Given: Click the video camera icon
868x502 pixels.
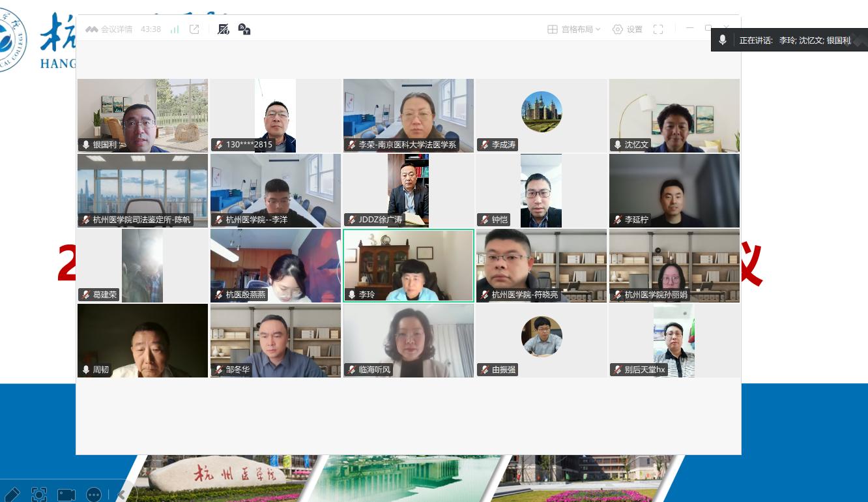Looking at the screenshot, I should coord(66,494).
